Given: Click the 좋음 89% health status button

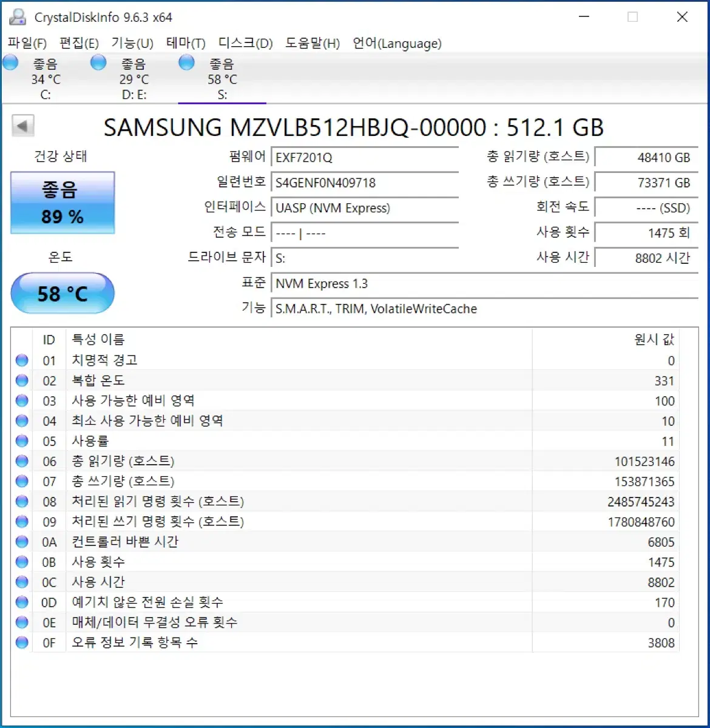Looking at the screenshot, I should pos(61,203).
